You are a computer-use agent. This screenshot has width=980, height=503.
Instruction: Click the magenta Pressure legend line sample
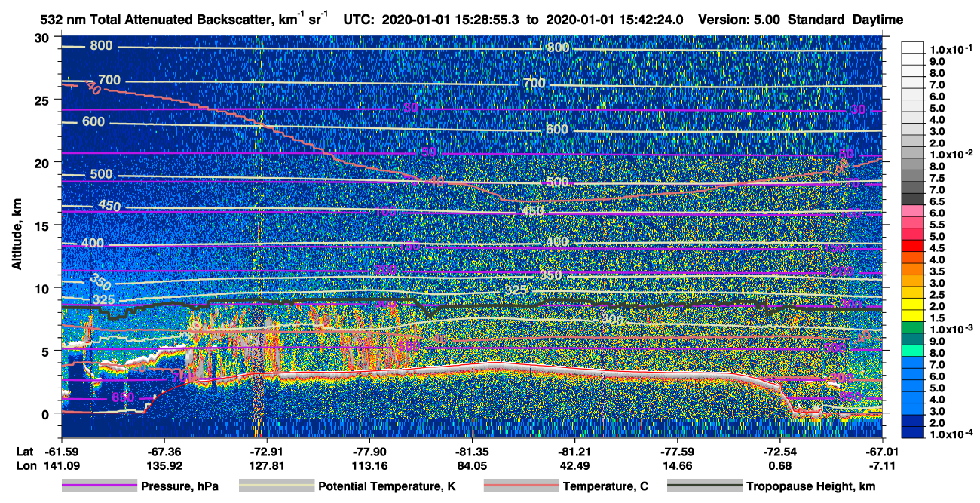coord(100,486)
